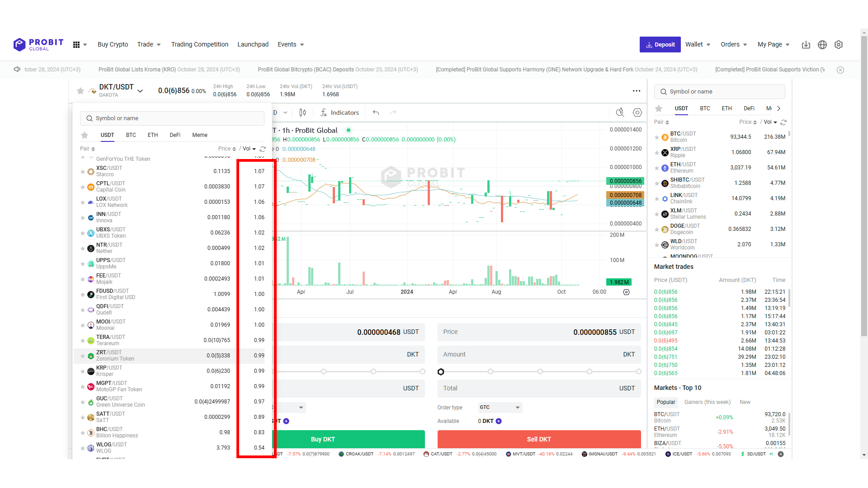Open Launchpad page

(x=253, y=44)
